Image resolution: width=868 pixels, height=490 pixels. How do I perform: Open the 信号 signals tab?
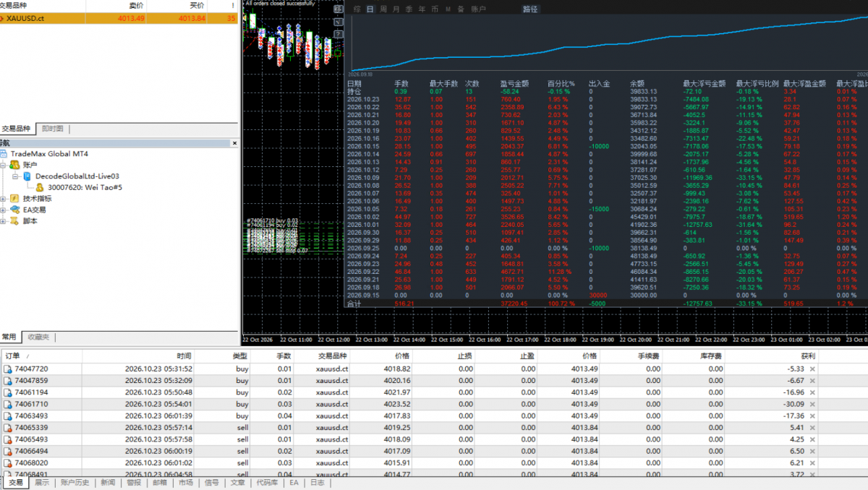pos(212,482)
